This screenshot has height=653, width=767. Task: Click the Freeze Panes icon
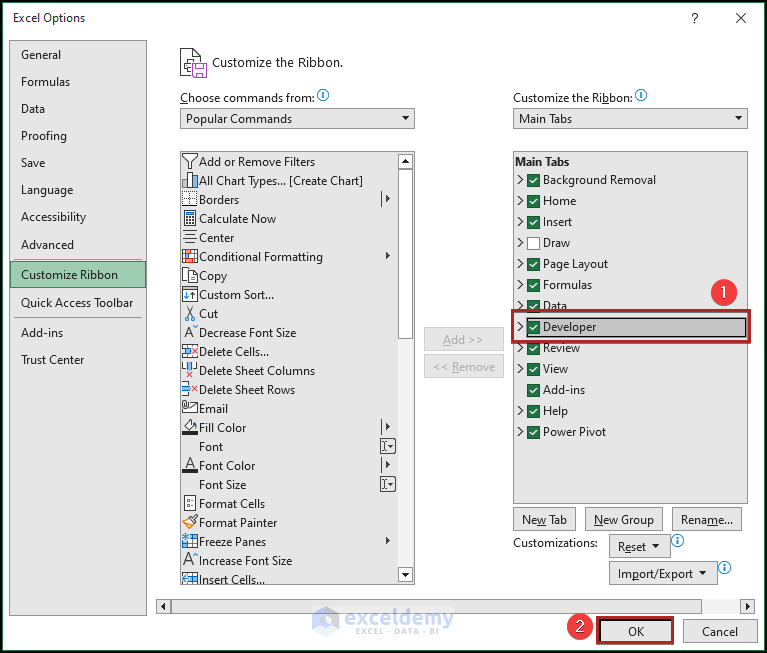point(190,541)
